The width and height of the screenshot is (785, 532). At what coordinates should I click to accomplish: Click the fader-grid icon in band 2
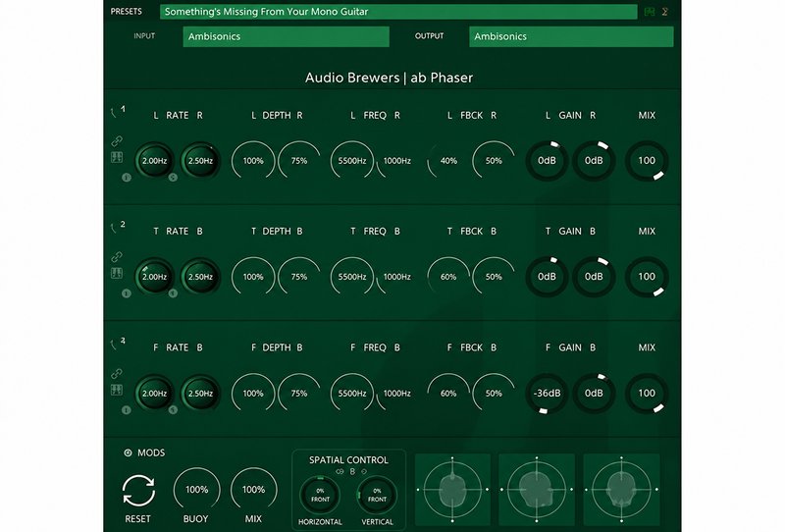pyautogui.click(x=117, y=273)
